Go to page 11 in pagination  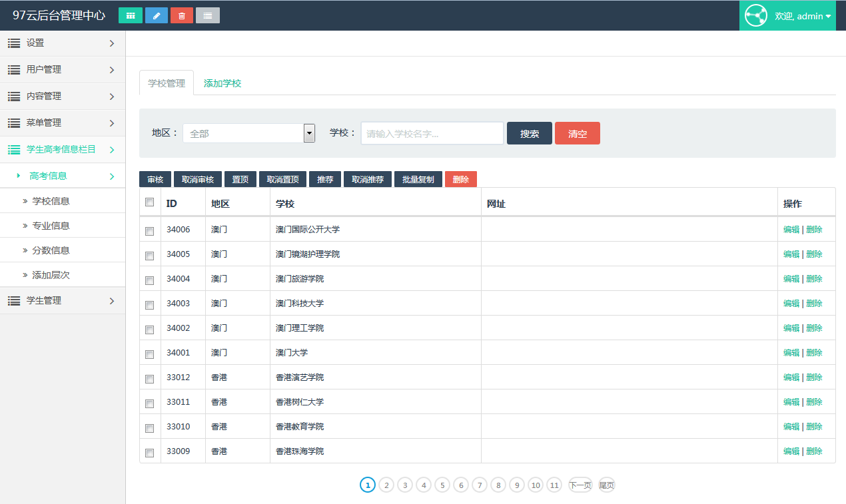pyautogui.click(x=554, y=485)
